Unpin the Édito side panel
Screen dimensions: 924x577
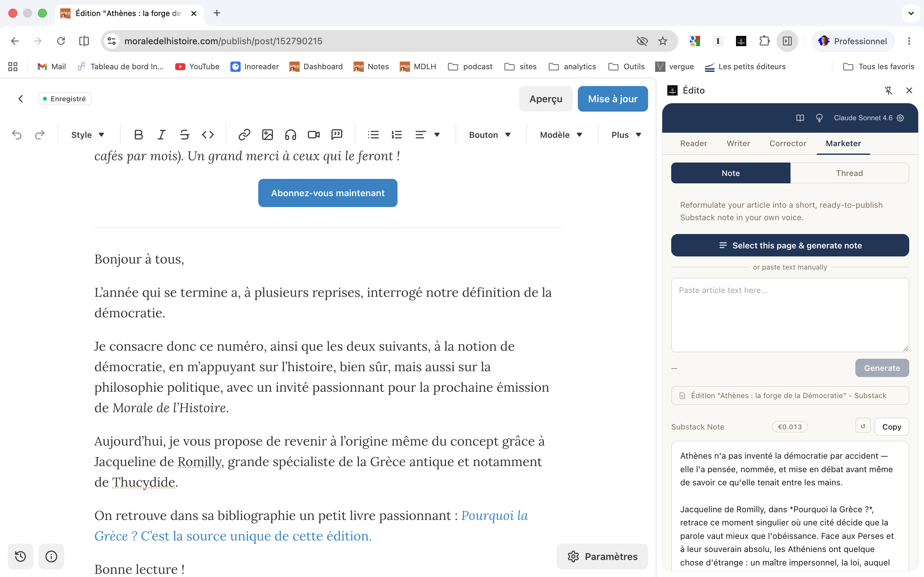(x=888, y=90)
